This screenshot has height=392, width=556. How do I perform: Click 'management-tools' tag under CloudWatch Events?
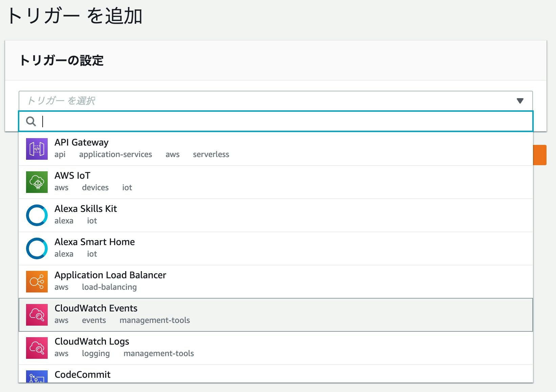155,320
